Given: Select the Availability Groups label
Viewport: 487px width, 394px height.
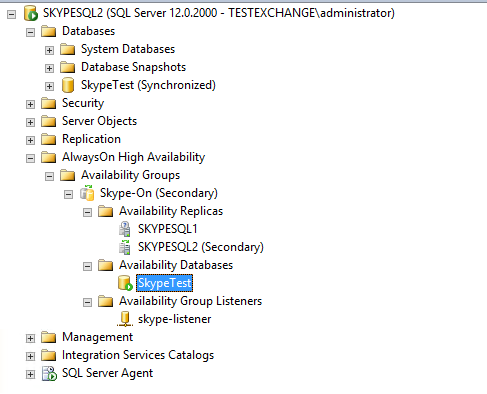Looking at the screenshot, I should (x=130, y=175).
